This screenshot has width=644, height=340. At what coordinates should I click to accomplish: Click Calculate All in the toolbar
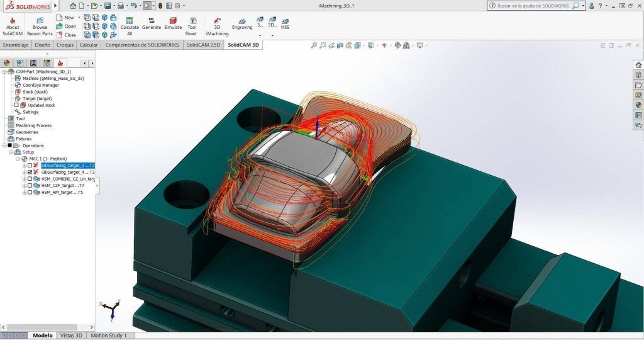(x=130, y=23)
